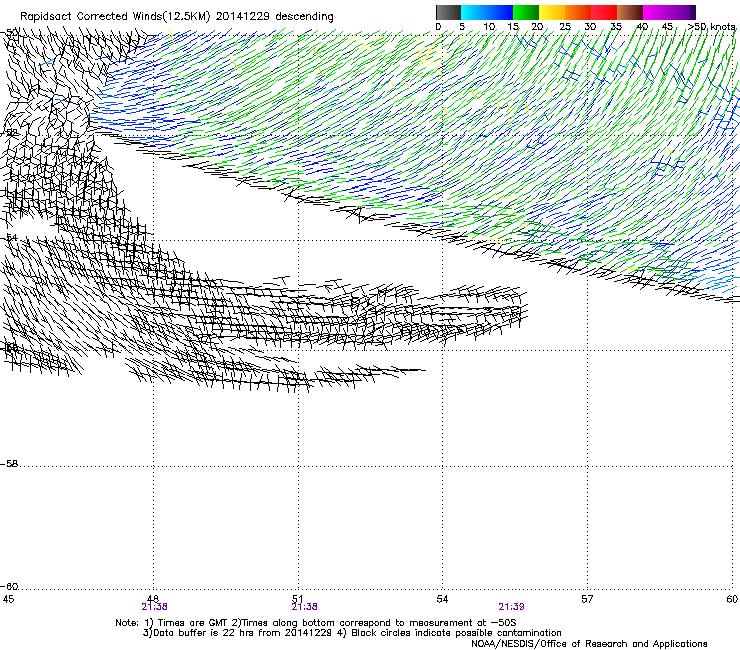Click the Rapidscat Corrected Winds title text
This screenshot has height=650, width=740.
click(177, 17)
